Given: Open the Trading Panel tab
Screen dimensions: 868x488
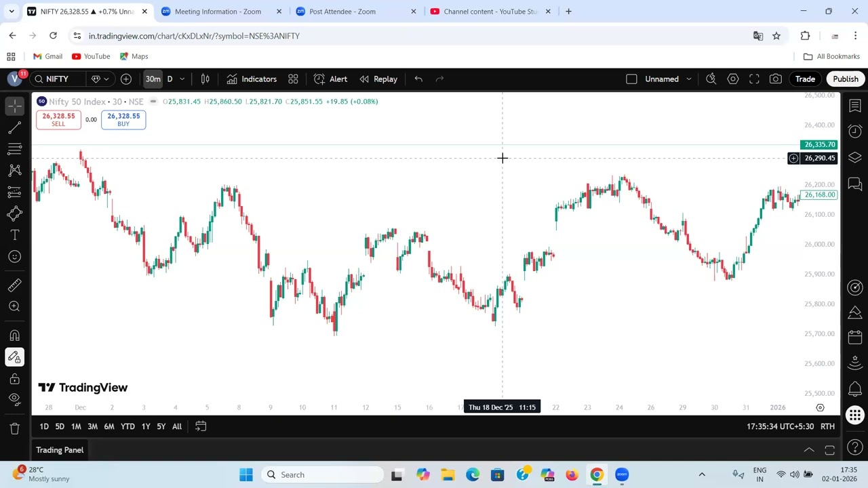Looking at the screenshot, I should click(60, 450).
